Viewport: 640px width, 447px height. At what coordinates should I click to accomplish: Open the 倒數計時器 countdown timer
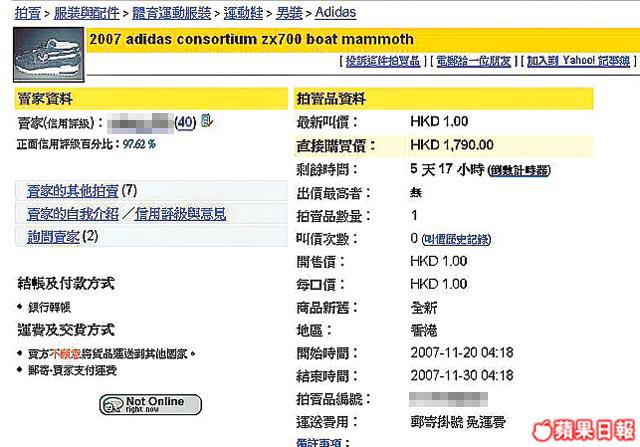520,170
